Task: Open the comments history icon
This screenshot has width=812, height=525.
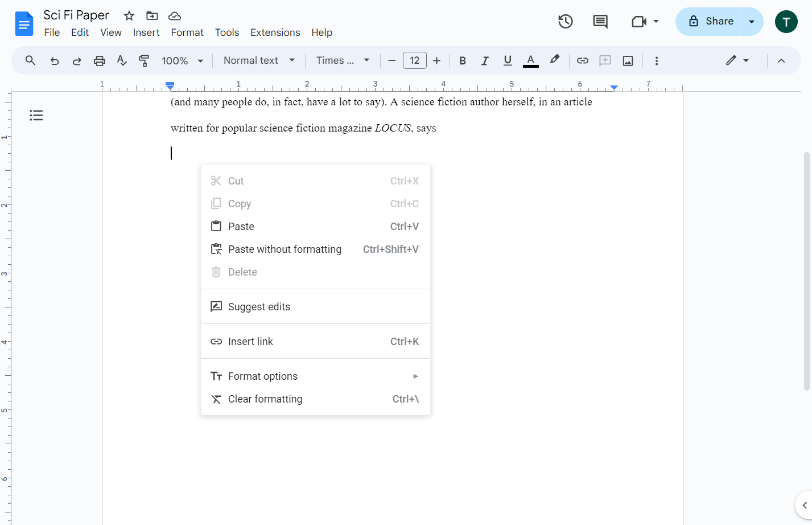Action: point(600,22)
